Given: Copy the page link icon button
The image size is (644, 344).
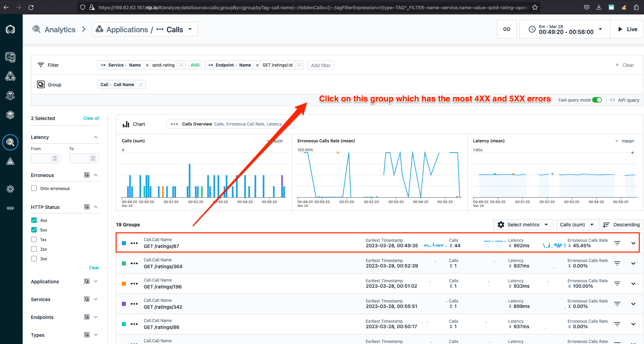Looking at the screenshot, I should [506, 29].
